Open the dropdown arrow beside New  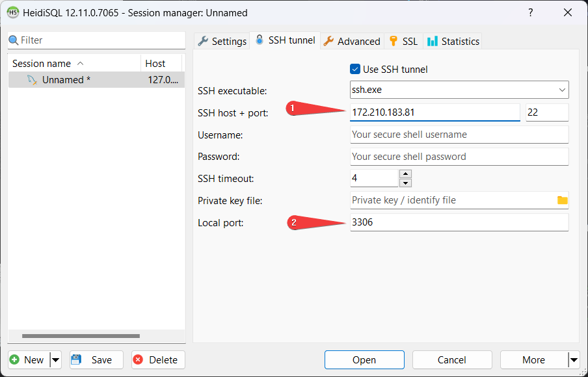coord(55,359)
